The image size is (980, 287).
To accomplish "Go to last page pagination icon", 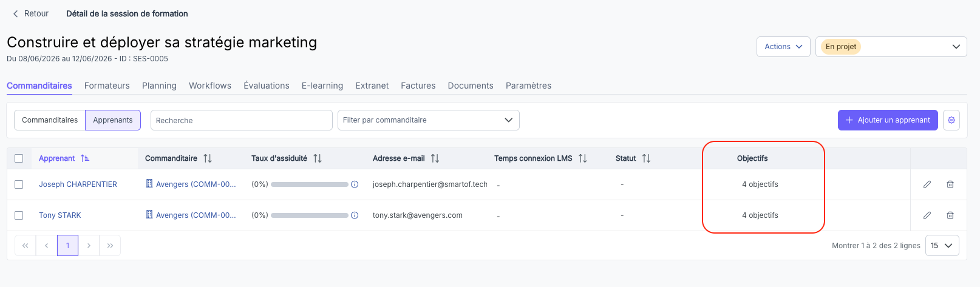I will click(110, 246).
